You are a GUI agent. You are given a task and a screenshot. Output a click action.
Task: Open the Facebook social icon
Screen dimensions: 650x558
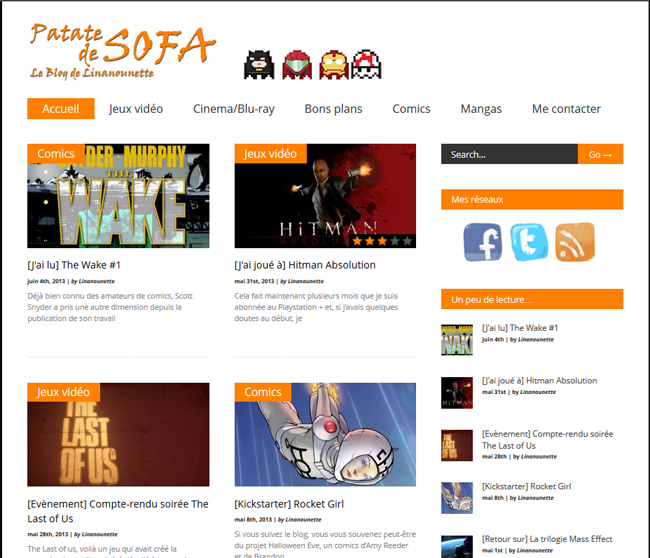[483, 242]
